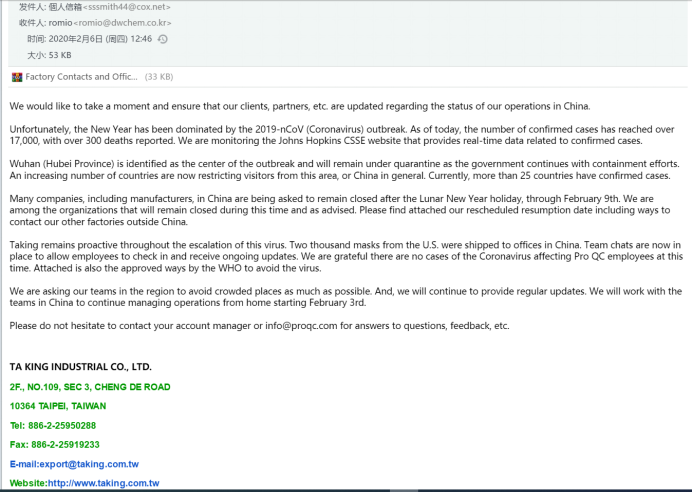Viewport: 693px width, 492px height.
Task: Click the address line 2F., NO.109, SEC 3, CHENG DE ROAD
Action: pyautogui.click(x=90, y=387)
